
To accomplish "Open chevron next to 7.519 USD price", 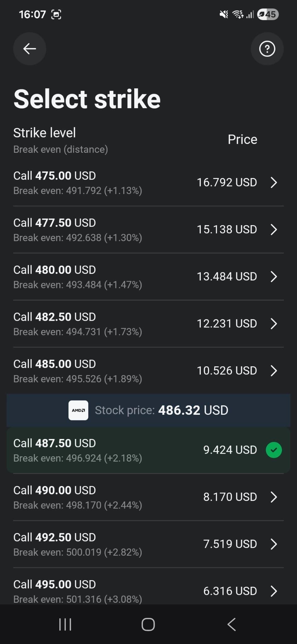I will [274, 544].
